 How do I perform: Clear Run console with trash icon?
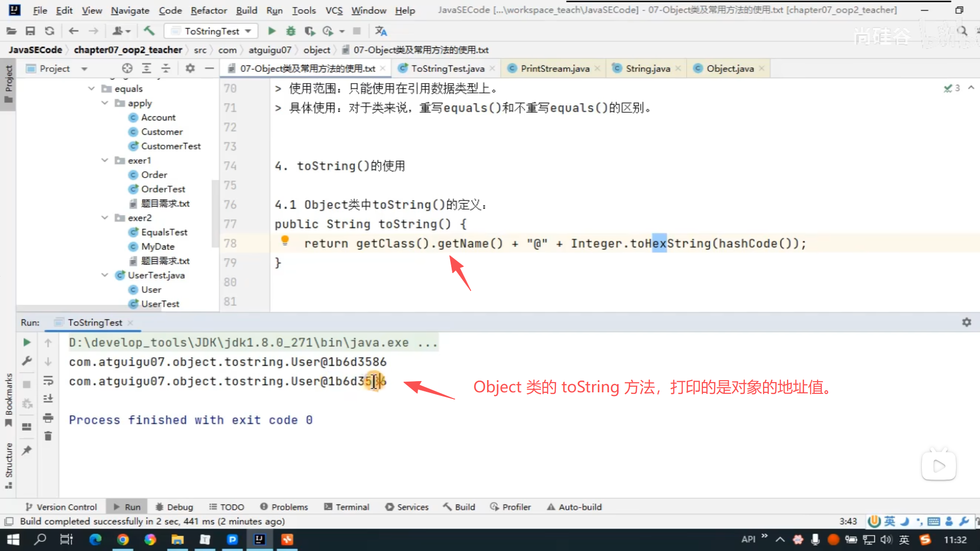click(x=48, y=436)
